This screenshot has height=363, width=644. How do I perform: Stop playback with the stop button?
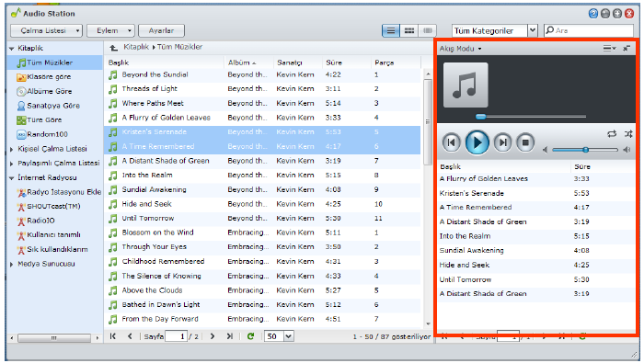tap(525, 142)
